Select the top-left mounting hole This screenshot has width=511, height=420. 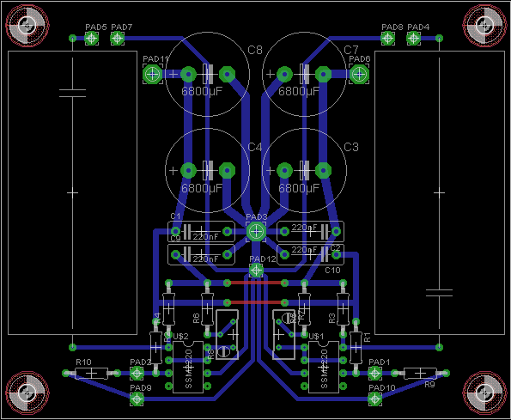coord(27,25)
